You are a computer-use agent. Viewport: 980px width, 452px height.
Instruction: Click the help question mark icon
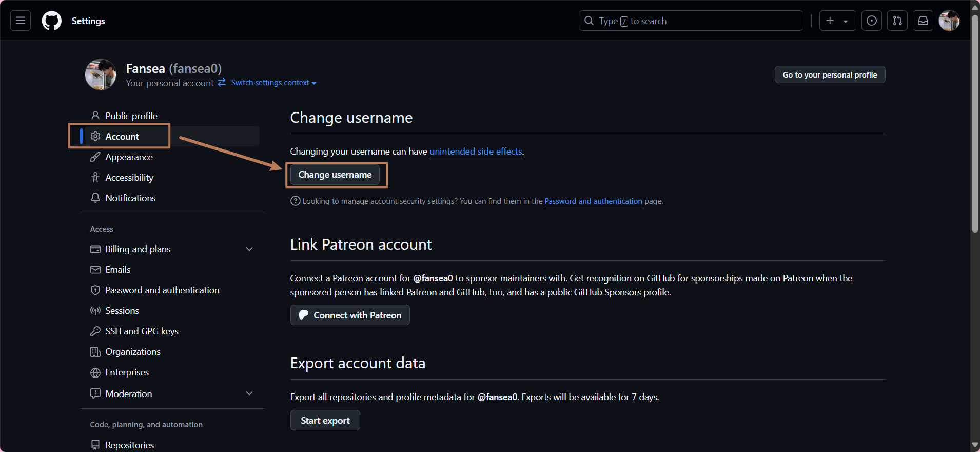pyautogui.click(x=295, y=201)
